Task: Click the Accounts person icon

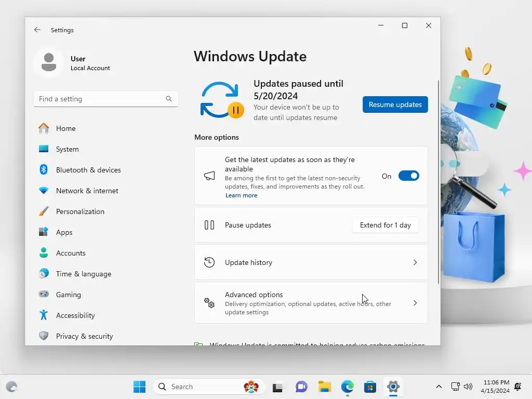Action: [x=44, y=253]
